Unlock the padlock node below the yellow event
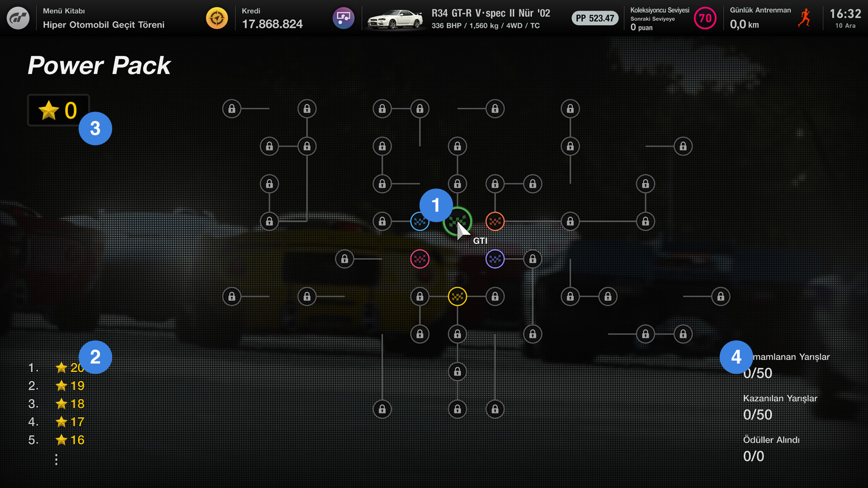 458,334
